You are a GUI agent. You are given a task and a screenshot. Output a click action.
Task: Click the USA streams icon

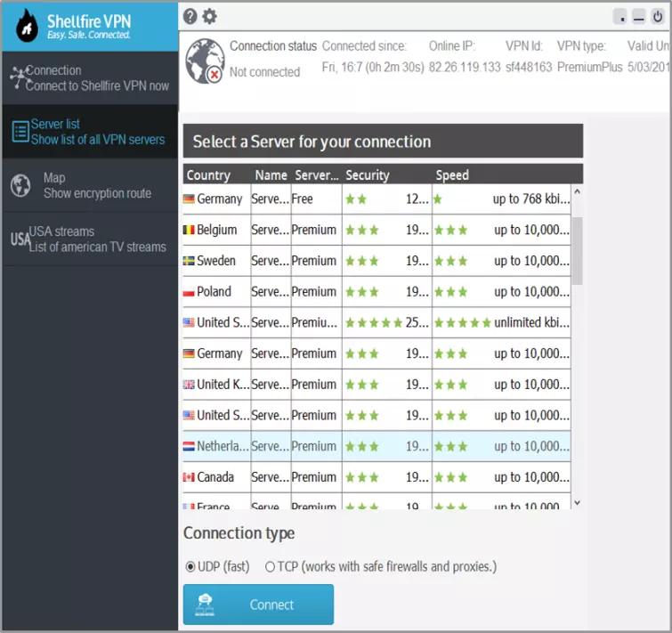tap(19, 239)
